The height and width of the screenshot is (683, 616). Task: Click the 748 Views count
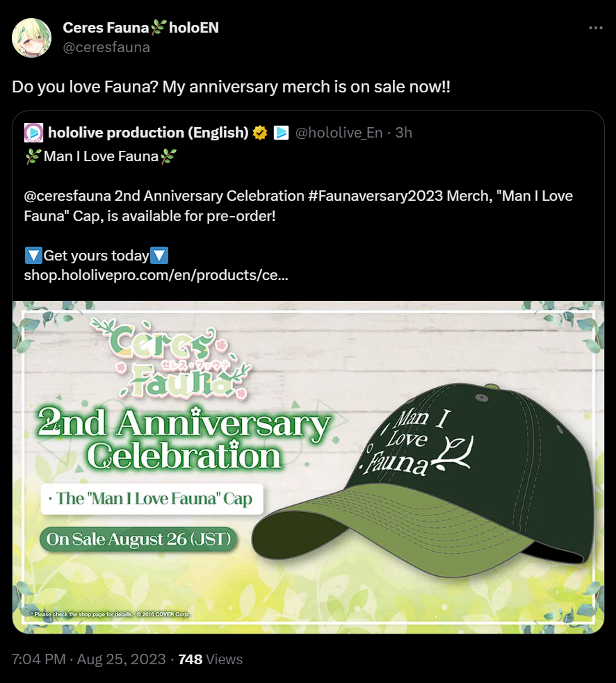[x=211, y=659]
